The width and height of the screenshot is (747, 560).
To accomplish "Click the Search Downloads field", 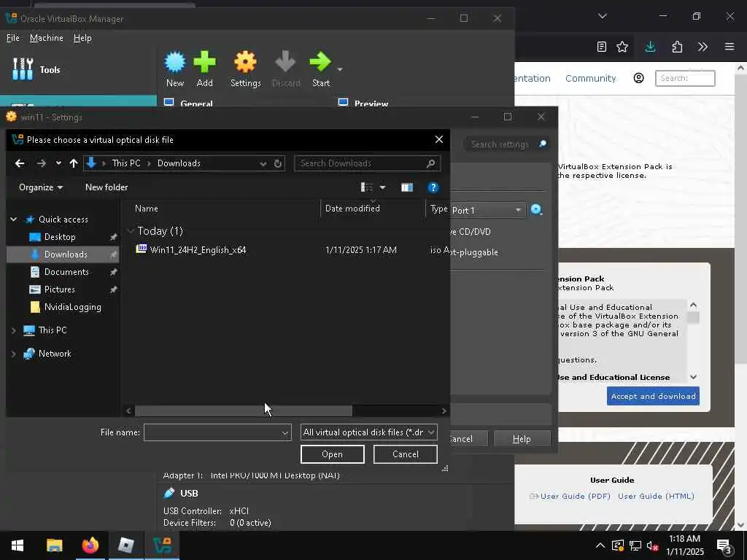I will point(367,163).
